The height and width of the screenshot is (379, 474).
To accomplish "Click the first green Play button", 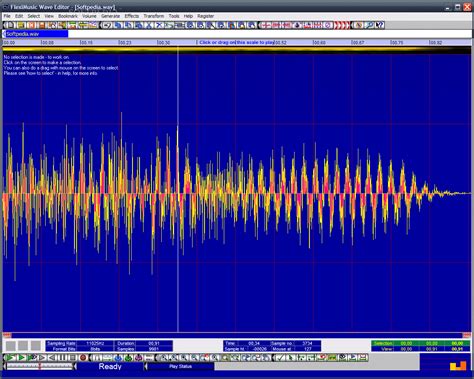I will [11, 358].
